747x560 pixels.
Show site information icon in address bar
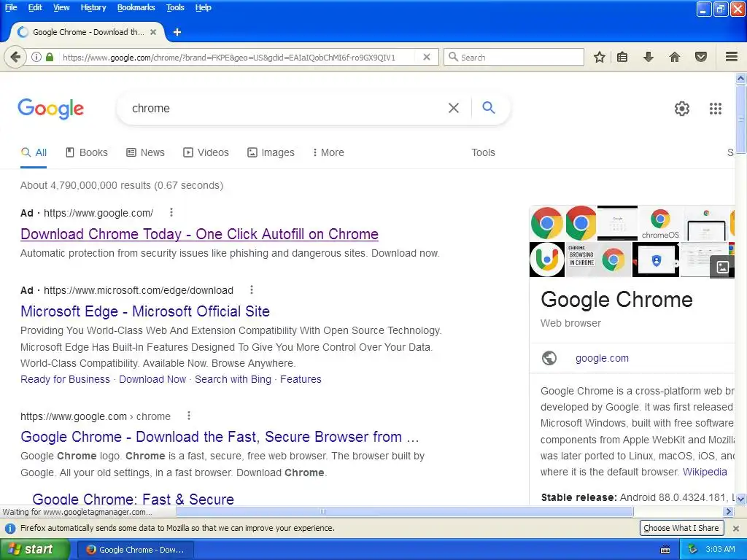[x=36, y=57]
